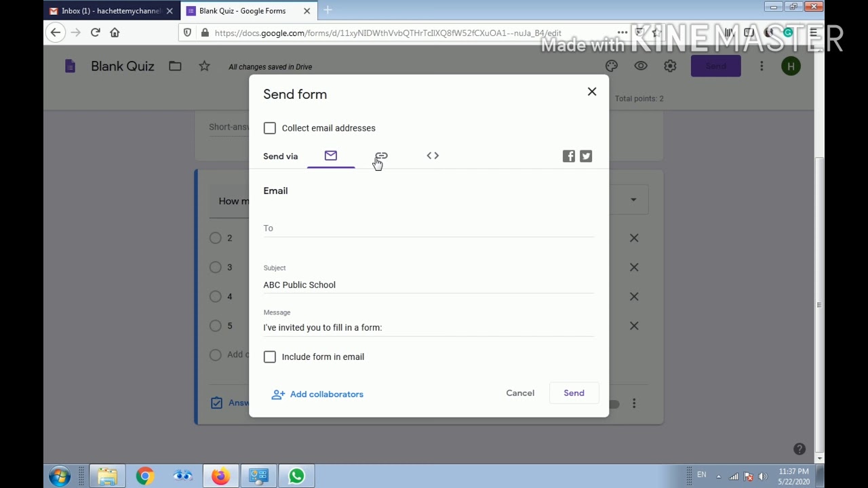
Task: Close the Blank Quiz browser tab
Action: (x=307, y=11)
